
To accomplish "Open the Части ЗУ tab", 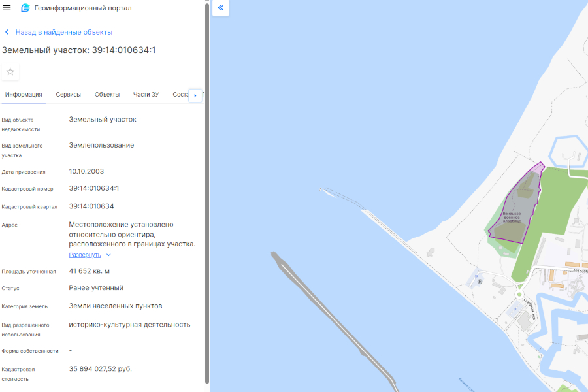I will (x=146, y=95).
